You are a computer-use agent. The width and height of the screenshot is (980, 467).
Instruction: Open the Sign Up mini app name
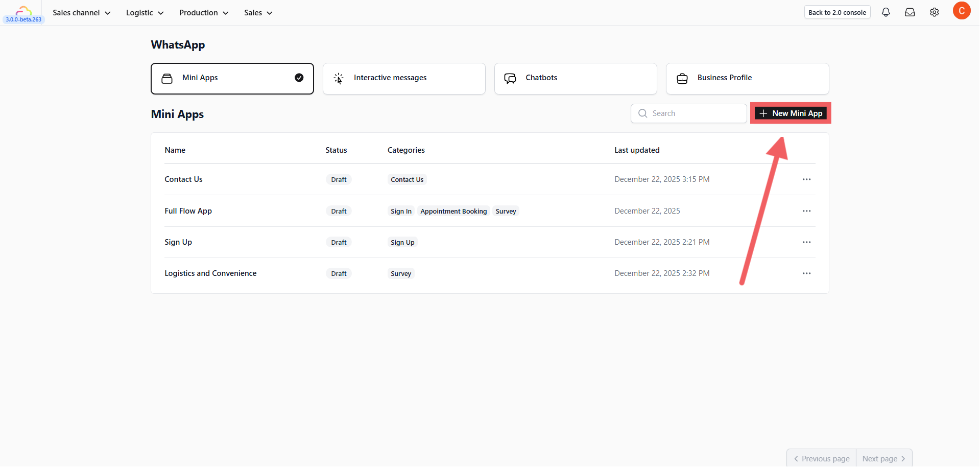pos(178,242)
